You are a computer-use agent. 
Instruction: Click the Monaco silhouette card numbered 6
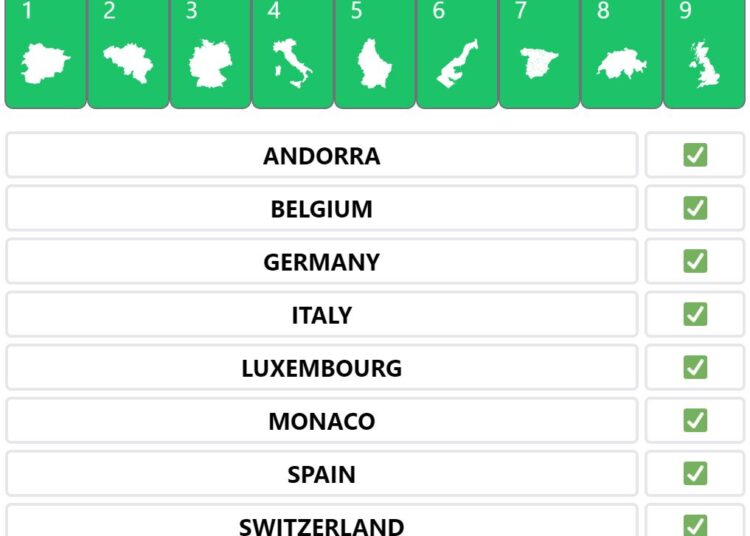click(457, 54)
